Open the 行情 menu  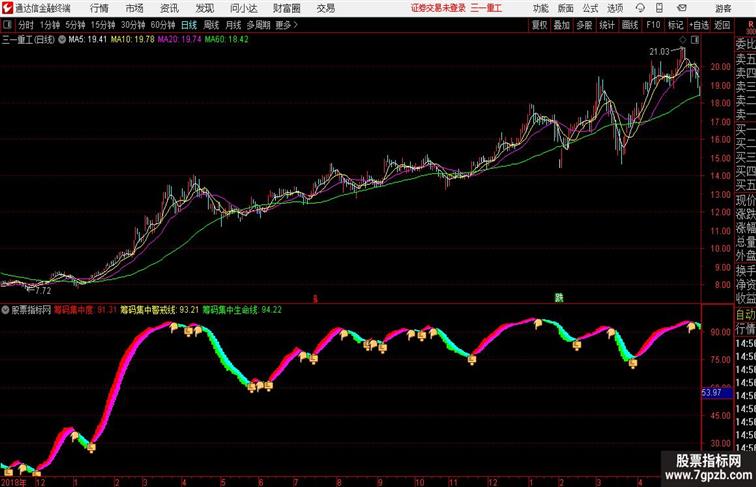pos(99,8)
